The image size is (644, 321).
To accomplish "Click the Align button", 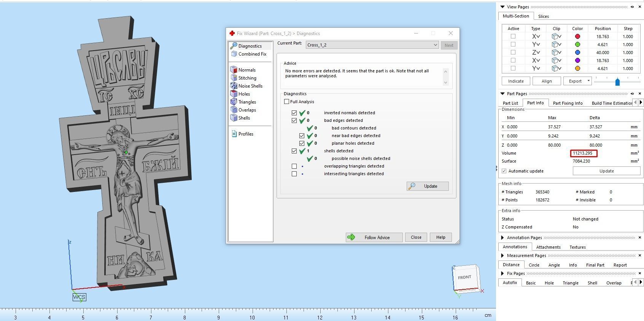I will click(547, 81).
